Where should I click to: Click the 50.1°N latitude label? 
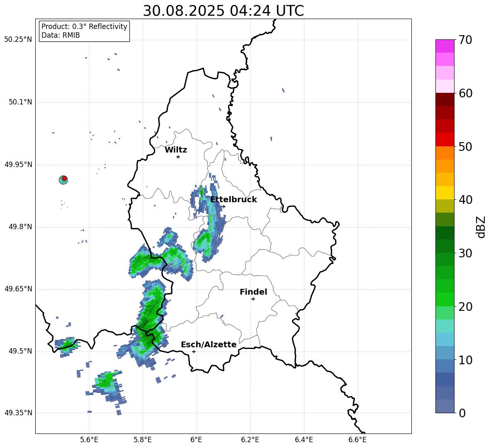(x=20, y=102)
